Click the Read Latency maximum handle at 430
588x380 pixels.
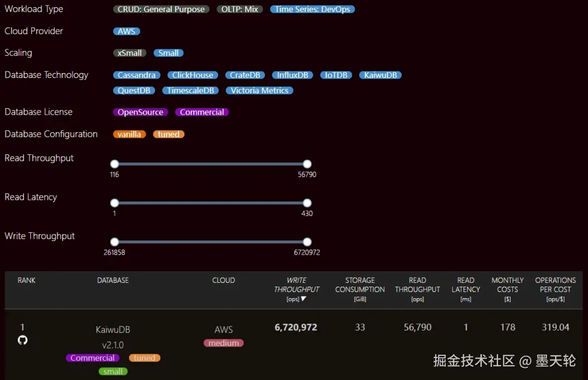(x=307, y=203)
